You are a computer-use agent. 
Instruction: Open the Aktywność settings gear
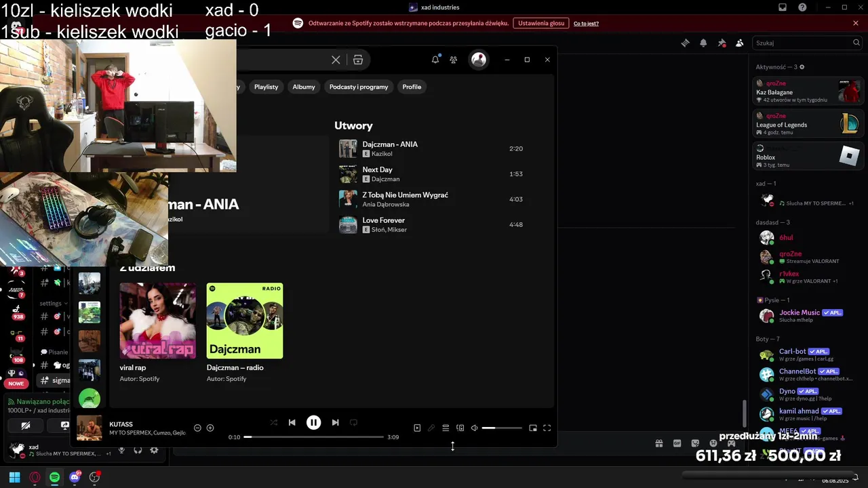coord(802,67)
